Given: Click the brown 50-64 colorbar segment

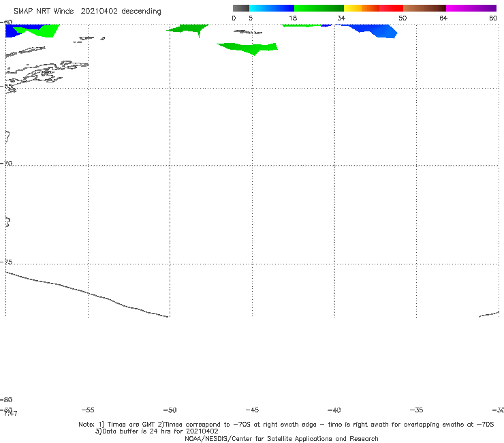Looking at the screenshot, I should point(424,8).
